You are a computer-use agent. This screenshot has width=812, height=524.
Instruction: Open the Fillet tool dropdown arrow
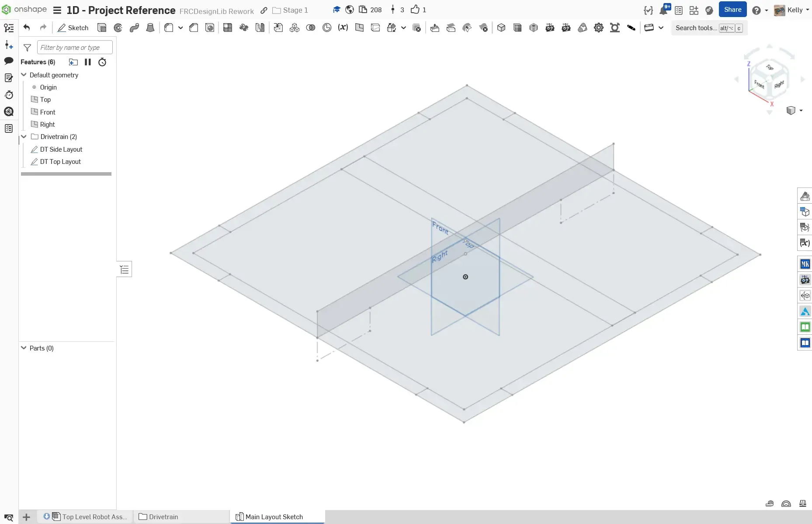click(180, 28)
